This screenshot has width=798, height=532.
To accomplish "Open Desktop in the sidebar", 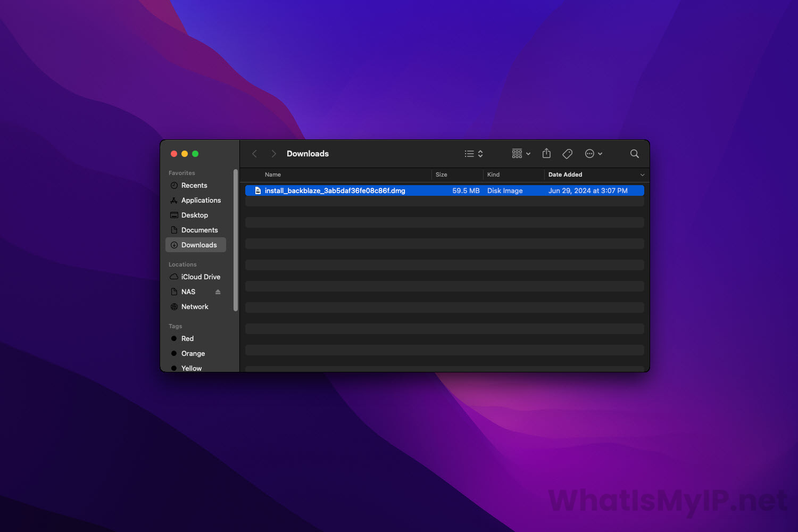I will (194, 215).
